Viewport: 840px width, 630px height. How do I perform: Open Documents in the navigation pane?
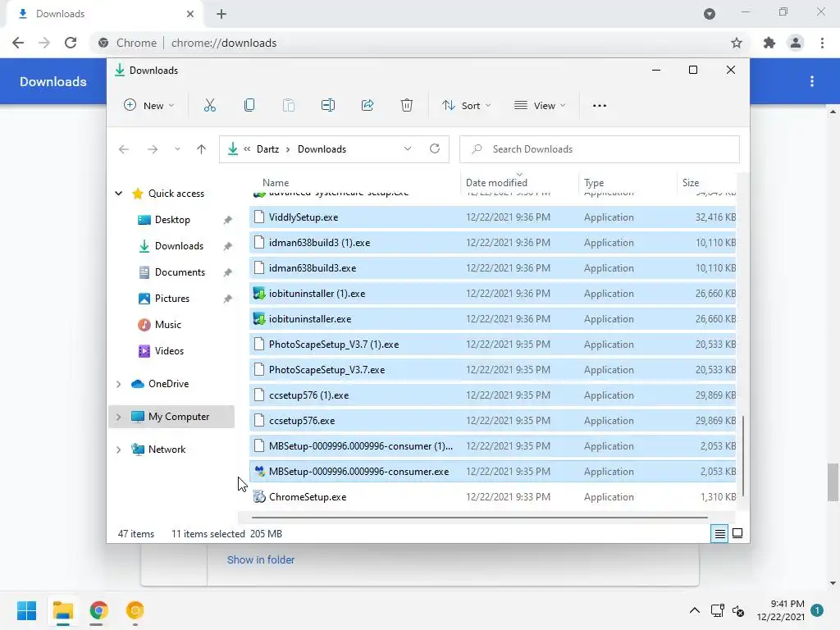180,272
